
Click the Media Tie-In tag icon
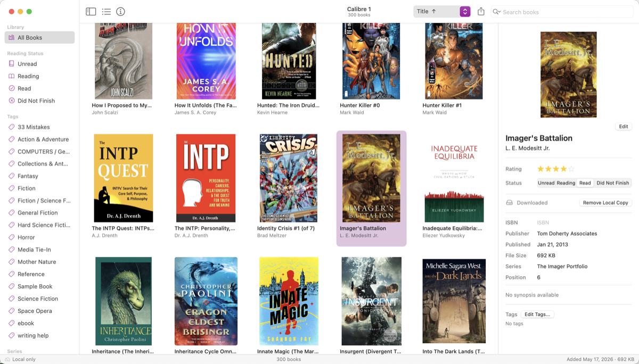tap(12, 250)
